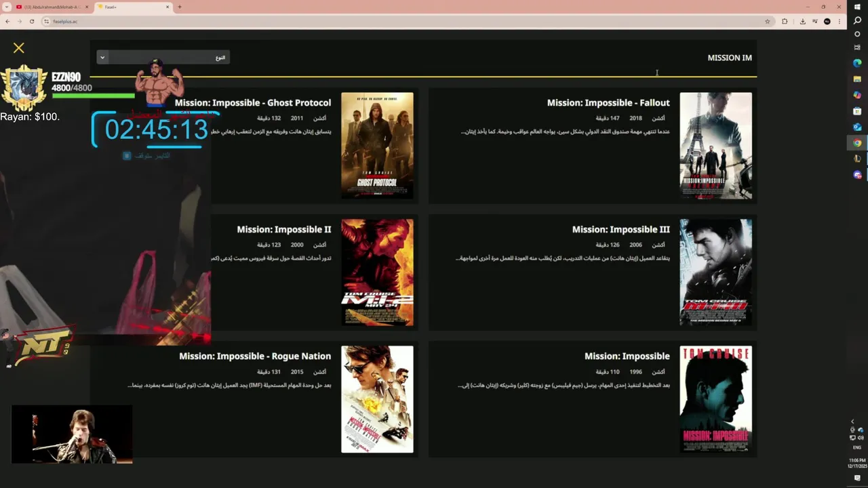Click the pause icon under the timer overlay
The image size is (868, 488).
pyautogui.click(x=126, y=156)
